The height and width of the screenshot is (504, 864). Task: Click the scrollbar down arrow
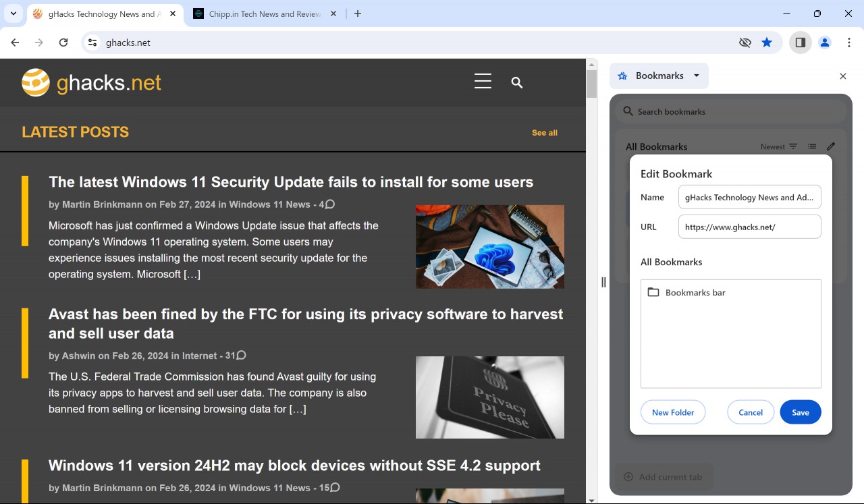[x=591, y=500]
